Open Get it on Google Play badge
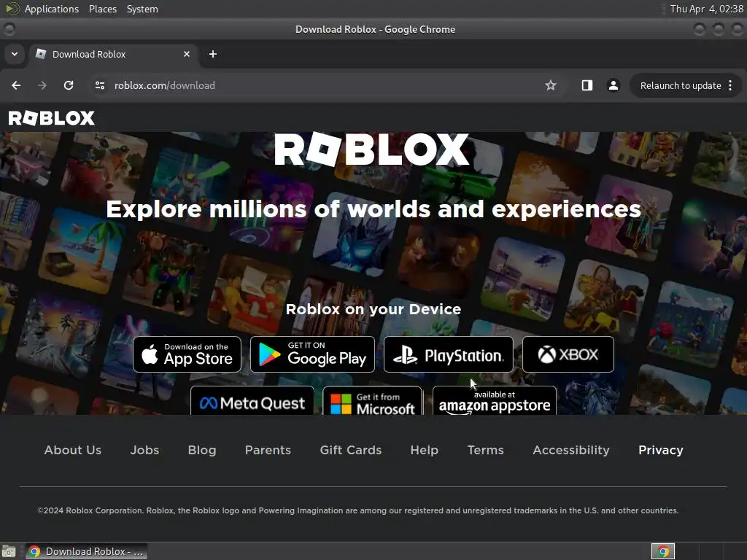This screenshot has height=560, width=747. pos(312,354)
